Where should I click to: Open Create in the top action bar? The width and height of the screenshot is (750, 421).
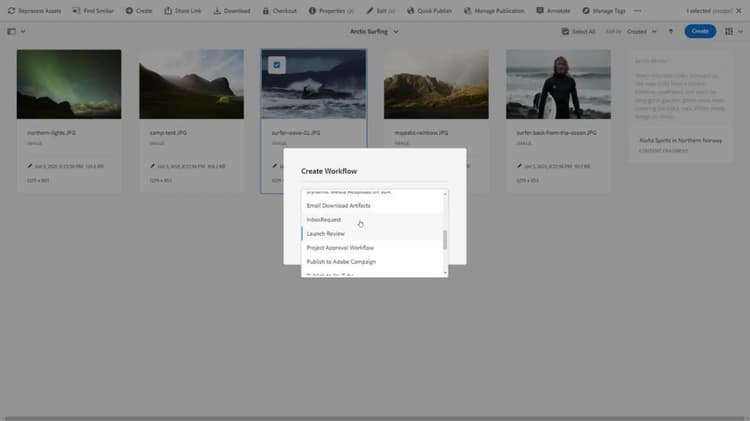(x=139, y=11)
